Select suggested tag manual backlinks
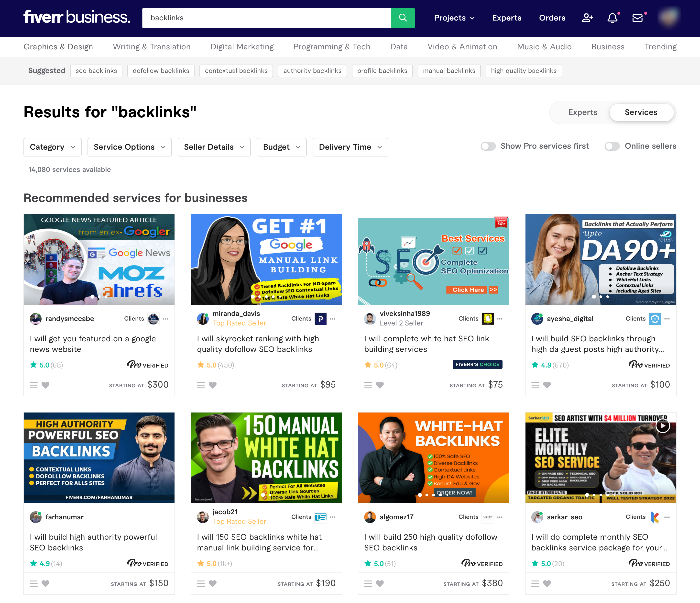Screen dimensions: 700x603 [449, 71]
